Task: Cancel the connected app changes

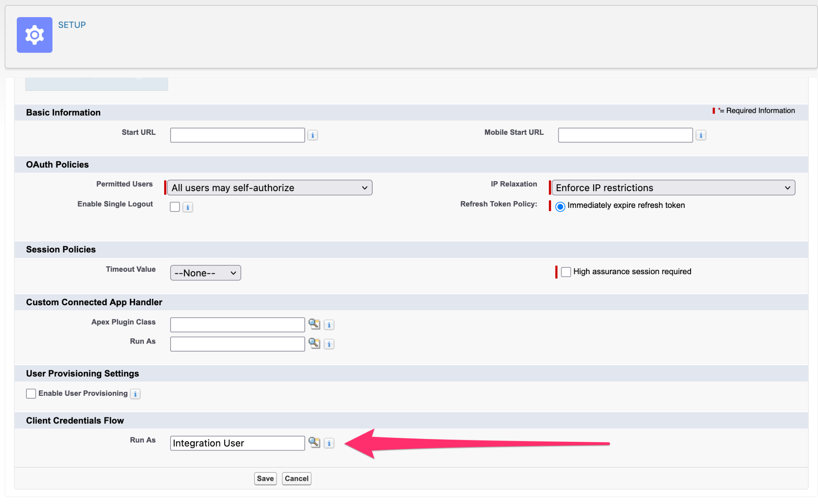Action: pos(296,478)
